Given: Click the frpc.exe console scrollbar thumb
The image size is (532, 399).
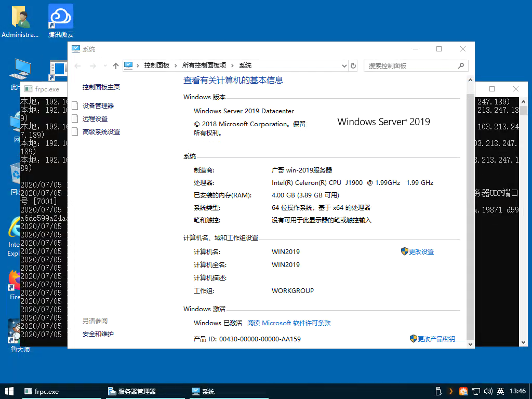Looking at the screenshot, I should (524, 110).
